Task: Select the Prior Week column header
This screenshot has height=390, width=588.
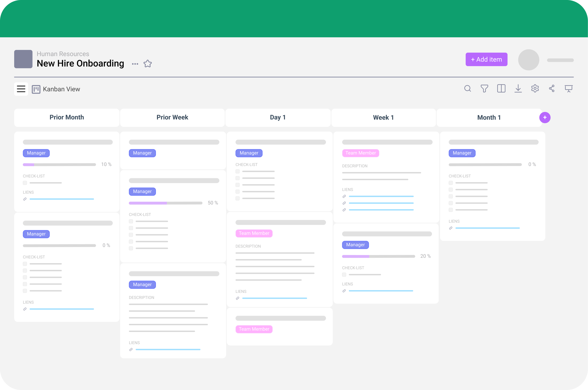Action: [172, 117]
